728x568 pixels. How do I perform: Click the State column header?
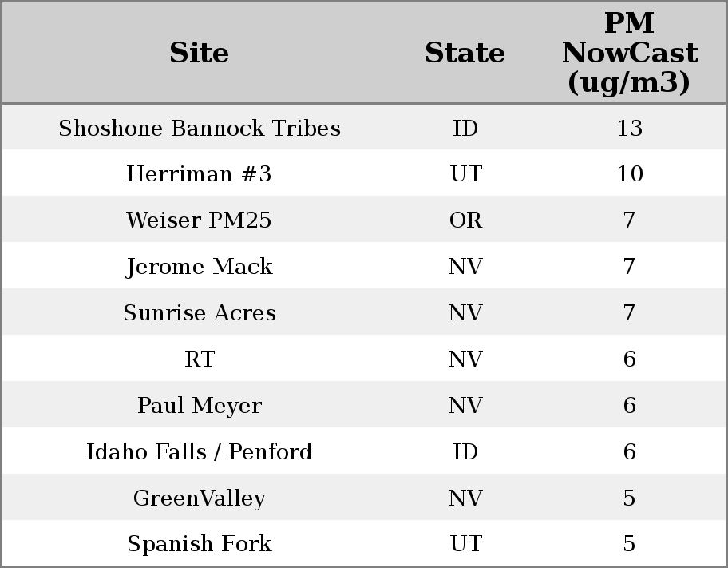[x=465, y=53]
